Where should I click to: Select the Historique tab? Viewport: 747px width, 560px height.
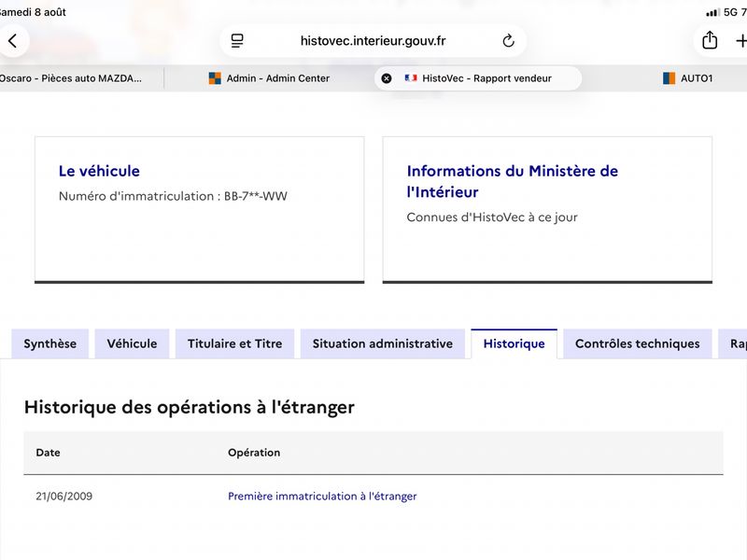coord(514,343)
